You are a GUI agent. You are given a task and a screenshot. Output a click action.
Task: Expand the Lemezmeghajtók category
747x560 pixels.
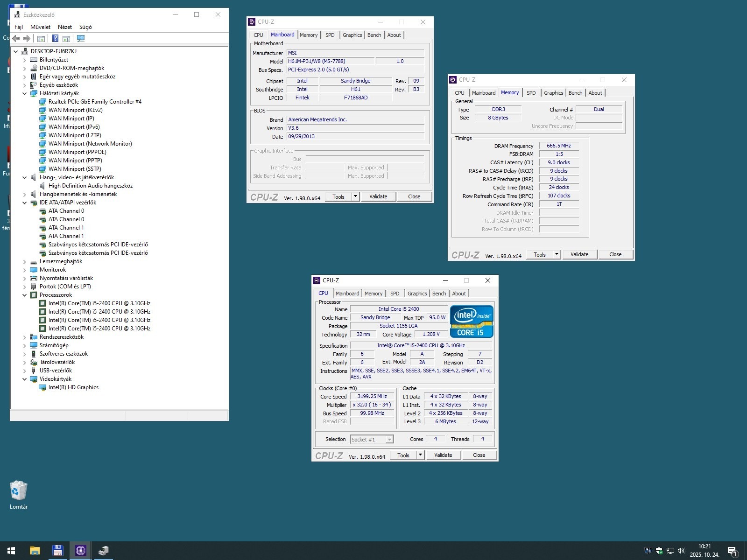tap(25, 262)
